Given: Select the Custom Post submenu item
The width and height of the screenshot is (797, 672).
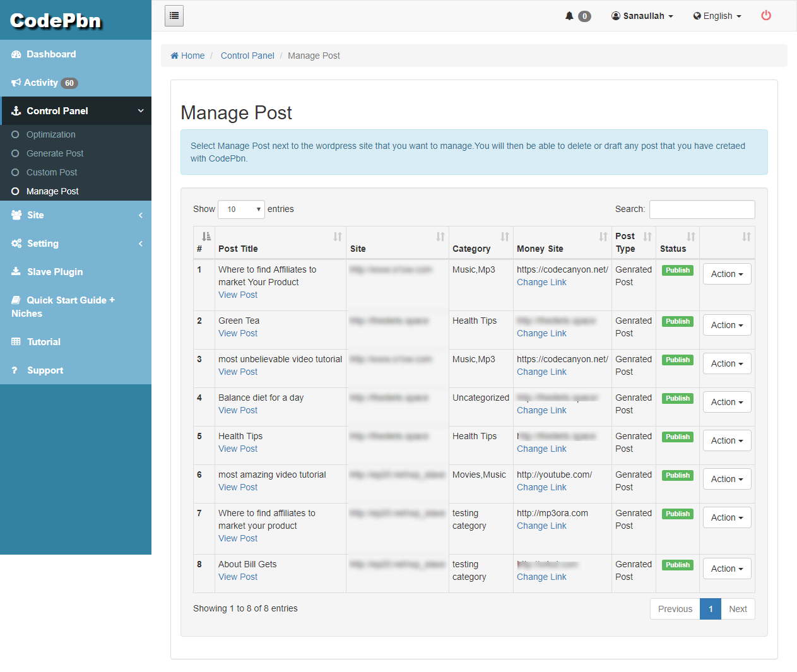Looking at the screenshot, I should (52, 172).
